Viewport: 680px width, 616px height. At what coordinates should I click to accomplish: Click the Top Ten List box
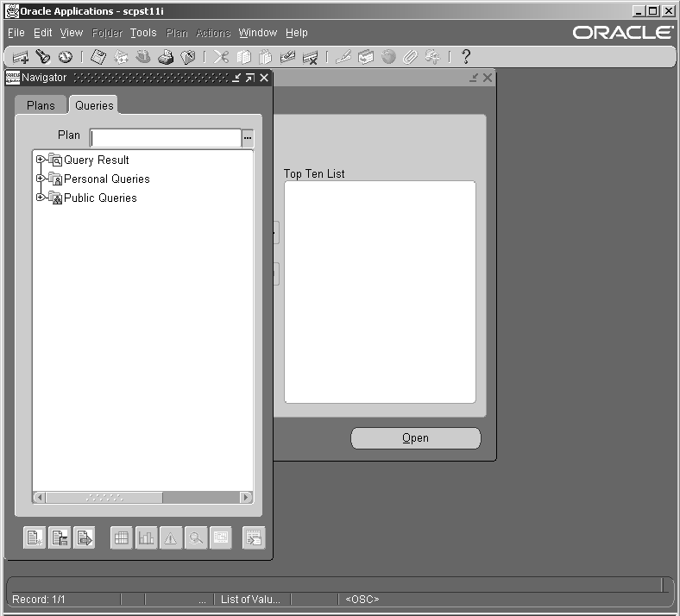(380, 292)
